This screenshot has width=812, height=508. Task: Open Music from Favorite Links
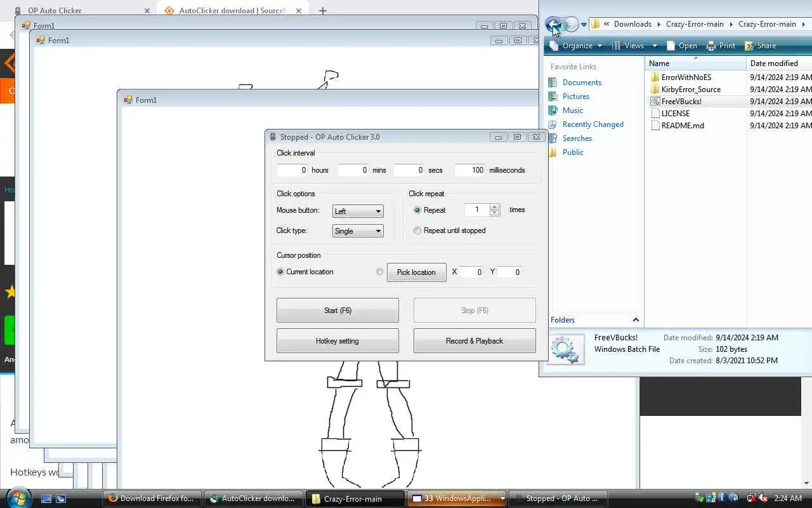pyautogui.click(x=572, y=110)
